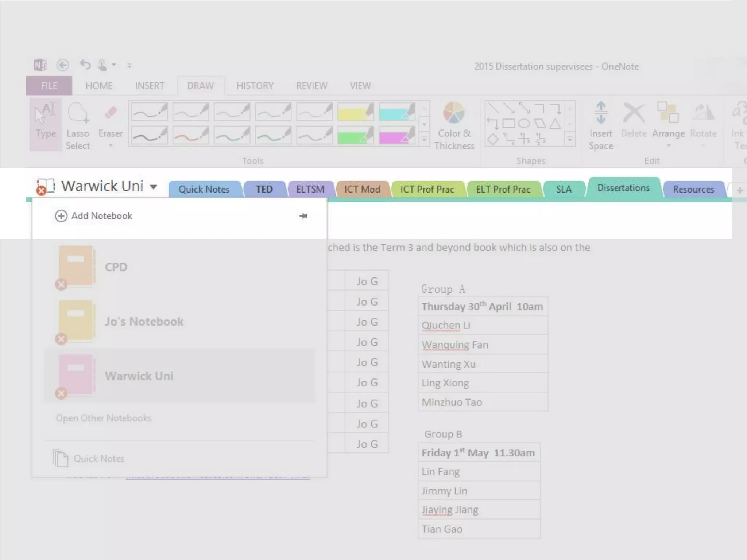Expand the pens gallery more arrow
The image size is (747, 560).
424,139
